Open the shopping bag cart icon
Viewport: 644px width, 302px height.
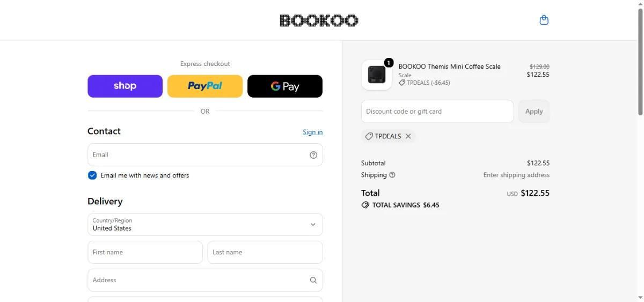pyautogui.click(x=544, y=20)
